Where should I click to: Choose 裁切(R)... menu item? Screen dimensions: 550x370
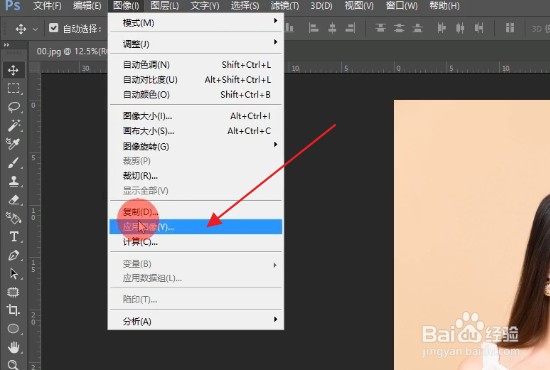(x=196, y=176)
